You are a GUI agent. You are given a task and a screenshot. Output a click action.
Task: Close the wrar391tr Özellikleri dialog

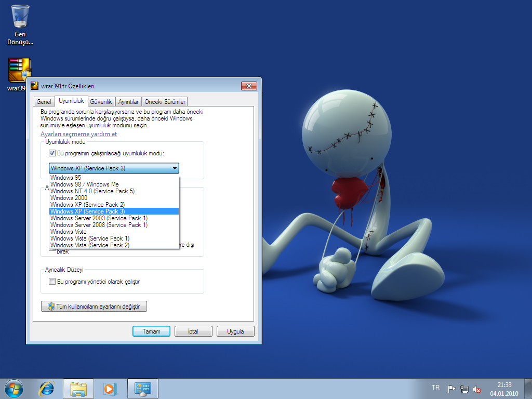(249, 86)
